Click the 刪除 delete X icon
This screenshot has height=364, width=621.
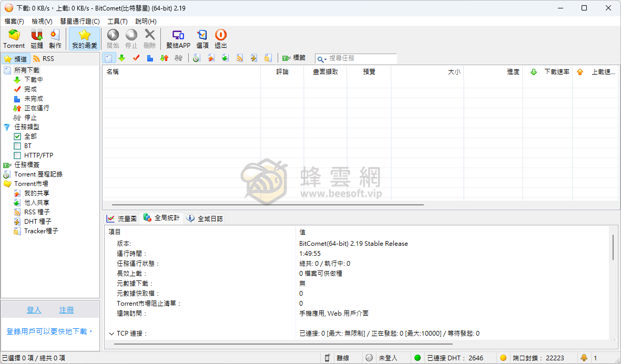(x=150, y=39)
